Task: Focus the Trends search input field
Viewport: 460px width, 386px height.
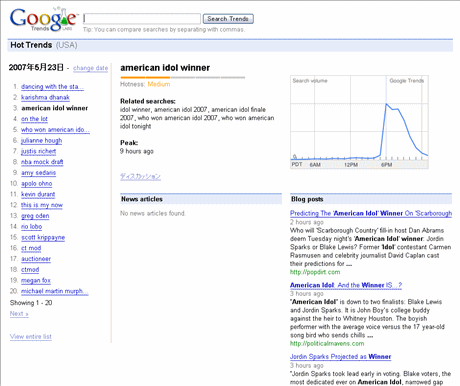Action: [142, 19]
